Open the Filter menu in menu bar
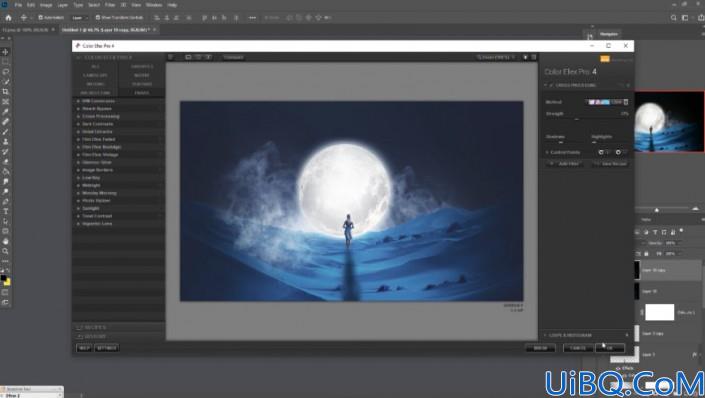Screen dimensions: 705x398 point(110,5)
